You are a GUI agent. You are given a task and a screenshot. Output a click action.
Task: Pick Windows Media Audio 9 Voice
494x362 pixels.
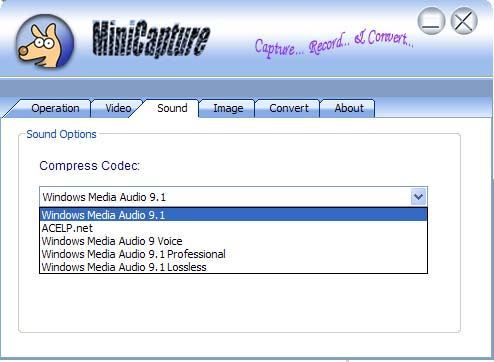tap(233, 241)
